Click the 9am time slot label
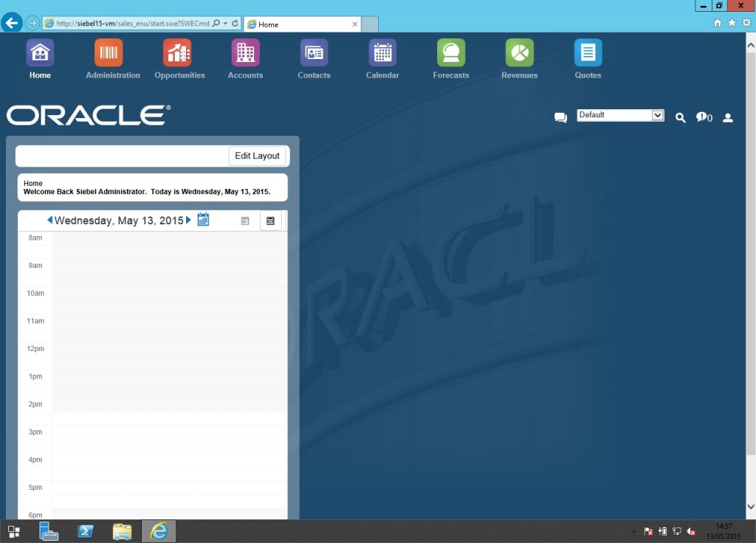The width and height of the screenshot is (756, 543). 35,266
